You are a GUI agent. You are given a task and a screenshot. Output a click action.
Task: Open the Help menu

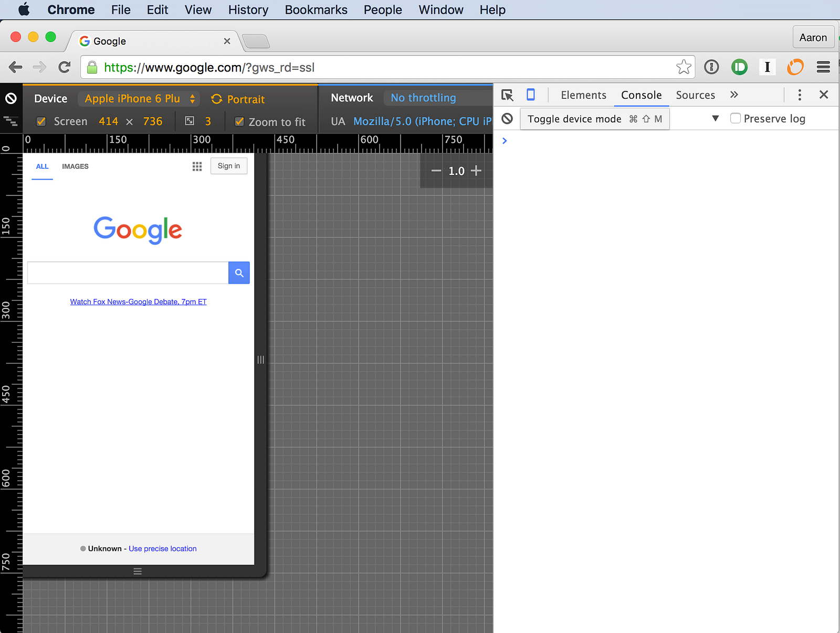[492, 9]
